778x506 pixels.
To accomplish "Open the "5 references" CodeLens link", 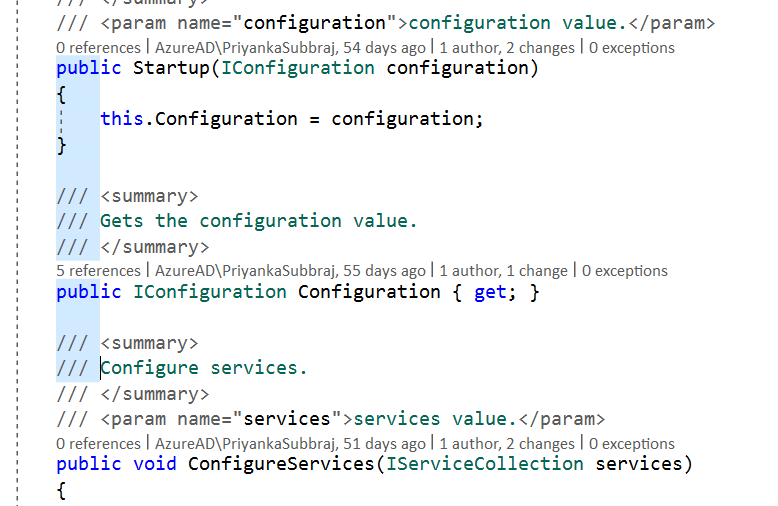I will tap(98, 271).
